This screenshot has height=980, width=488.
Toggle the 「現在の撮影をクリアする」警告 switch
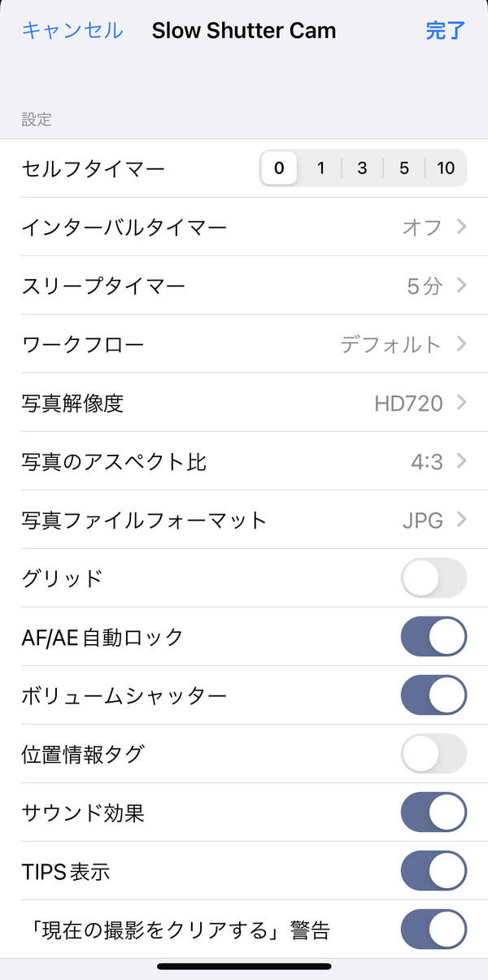point(434,930)
